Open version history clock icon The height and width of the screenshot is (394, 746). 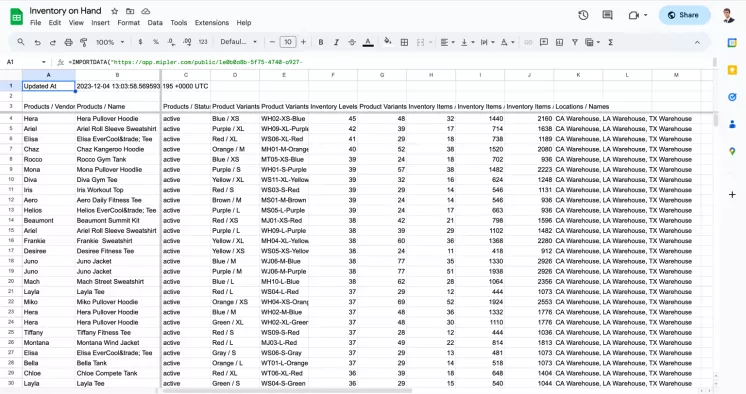coord(583,15)
